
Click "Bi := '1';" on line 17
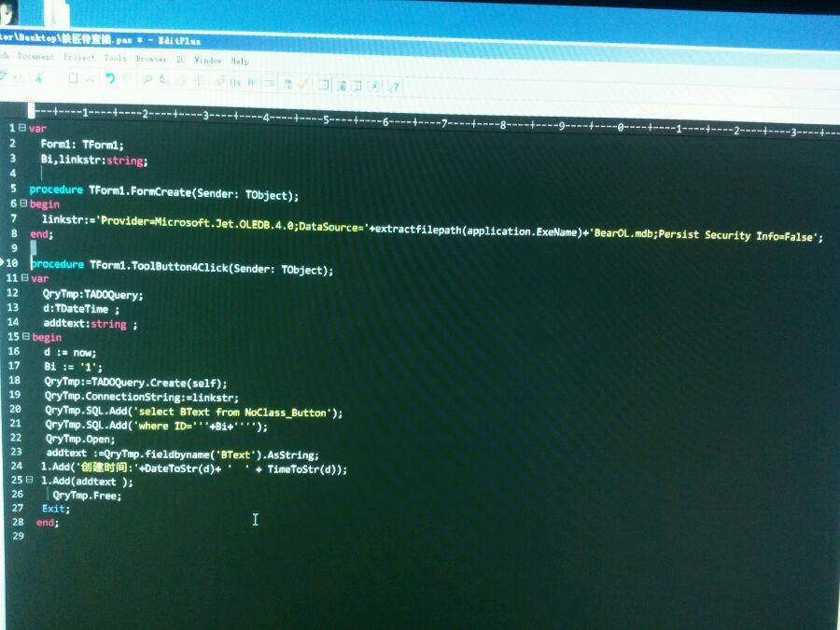(x=73, y=367)
